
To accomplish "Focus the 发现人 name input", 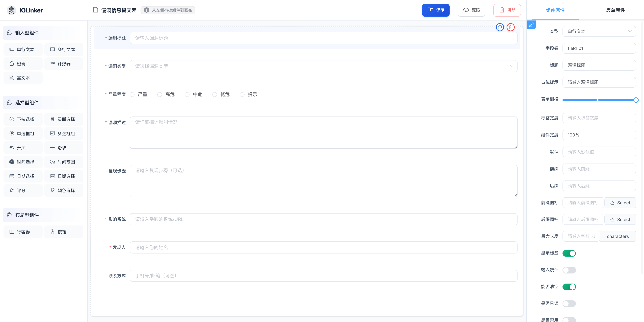I will (x=324, y=247).
